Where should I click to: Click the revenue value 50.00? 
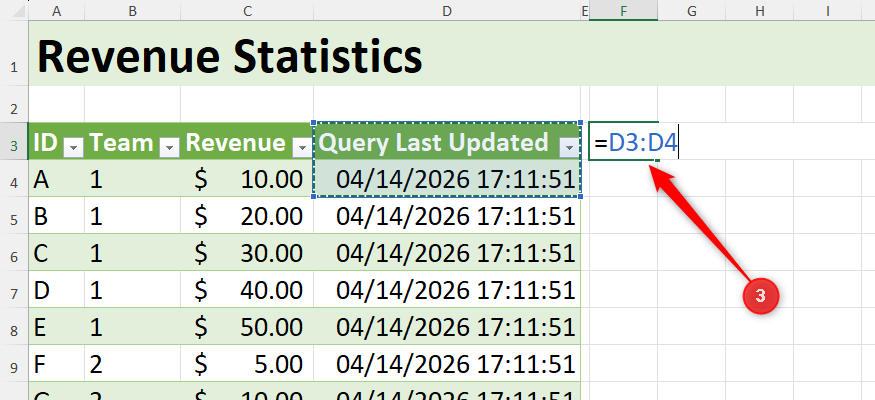[x=272, y=327]
